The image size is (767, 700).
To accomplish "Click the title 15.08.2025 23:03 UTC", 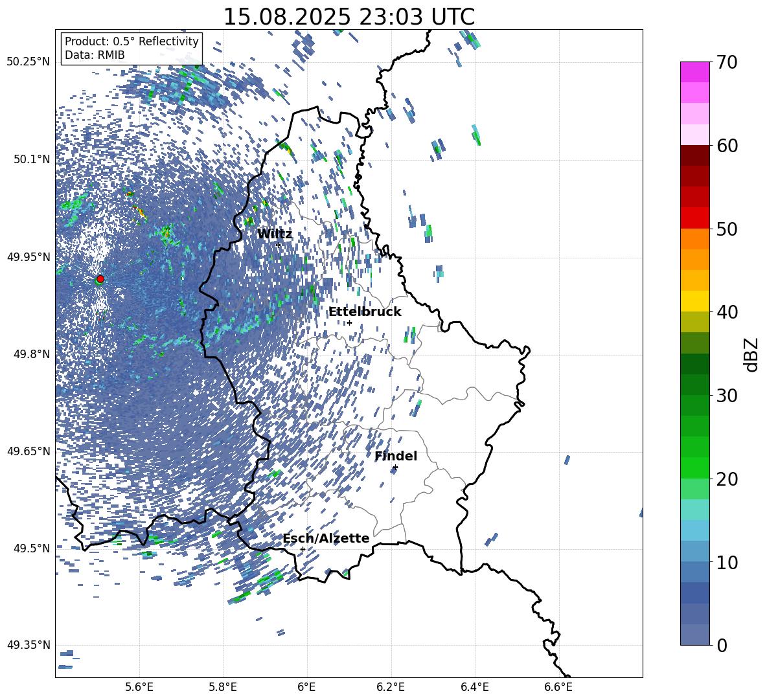I will click(349, 17).
